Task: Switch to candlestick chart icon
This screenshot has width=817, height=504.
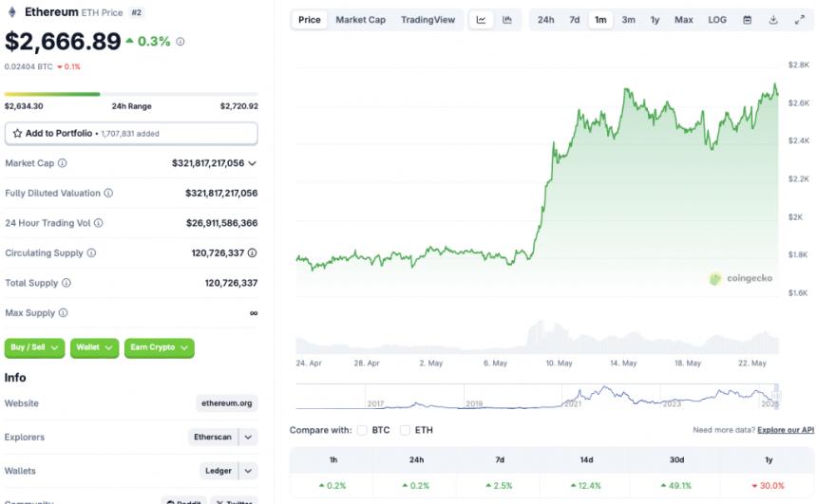Action: click(x=507, y=20)
